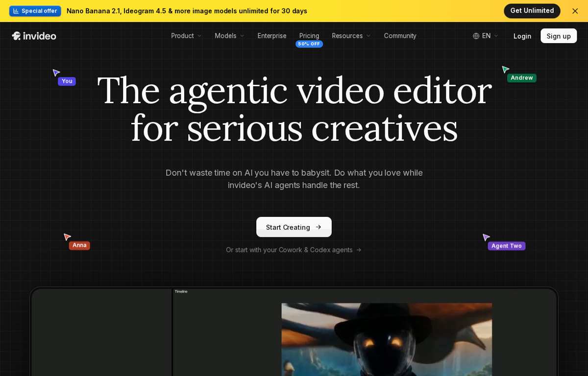588x376 pixels.
Task: Click the headline 'The agentic video editor'
Action: point(294,90)
